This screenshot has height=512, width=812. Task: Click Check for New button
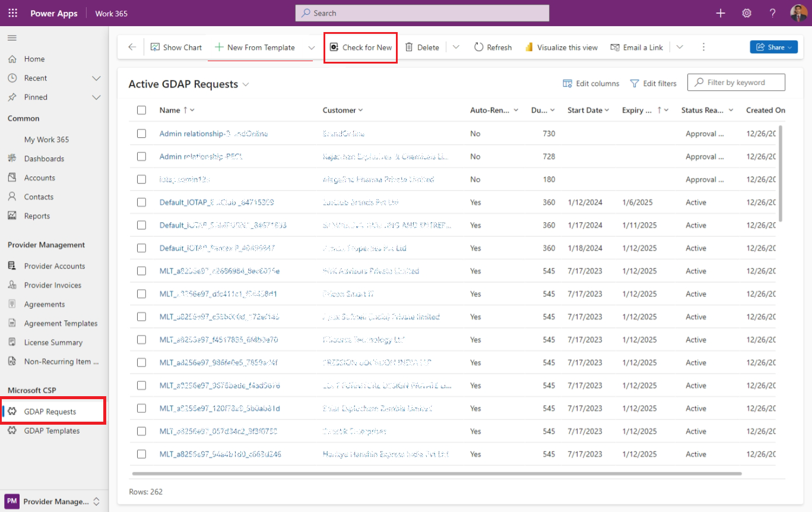point(361,48)
